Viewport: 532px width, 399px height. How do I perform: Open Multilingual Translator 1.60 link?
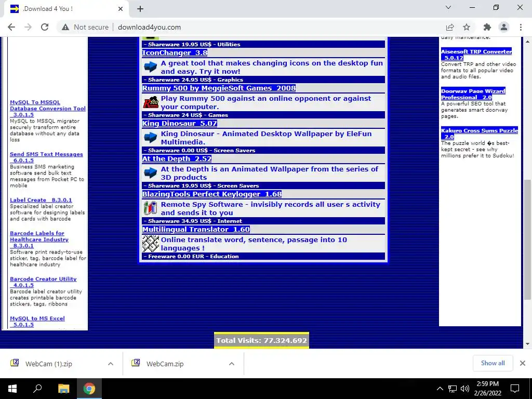click(196, 229)
